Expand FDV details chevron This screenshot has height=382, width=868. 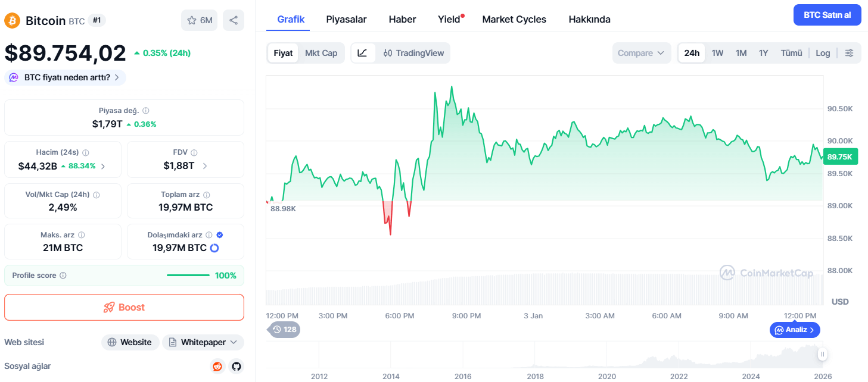(205, 166)
